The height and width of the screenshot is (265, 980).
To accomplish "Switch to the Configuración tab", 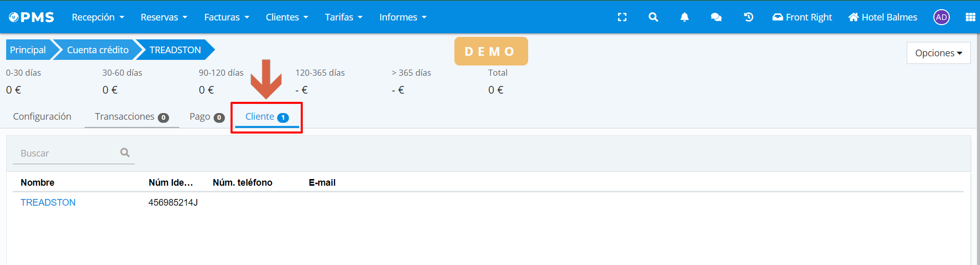I will 42,117.
